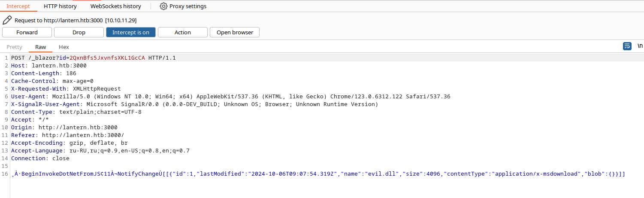Screen dimensions: 644x198
Task: Select the Intercept tab
Action: [18, 6]
